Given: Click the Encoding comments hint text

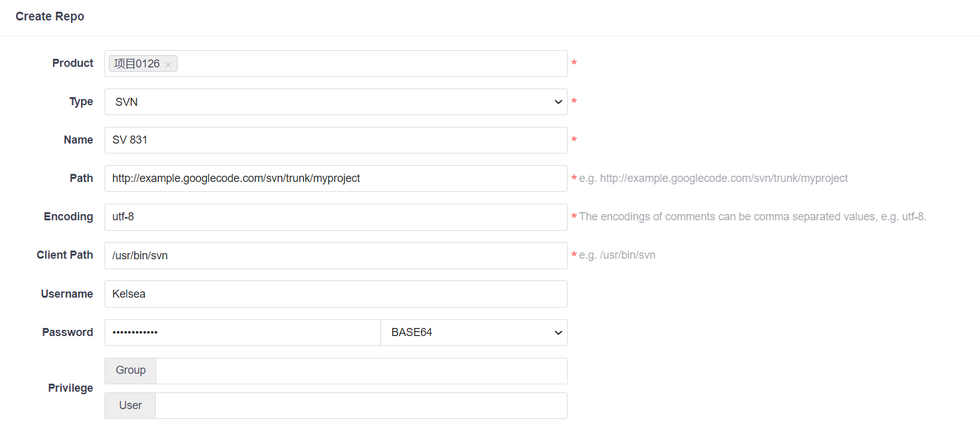Looking at the screenshot, I should point(752,217).
